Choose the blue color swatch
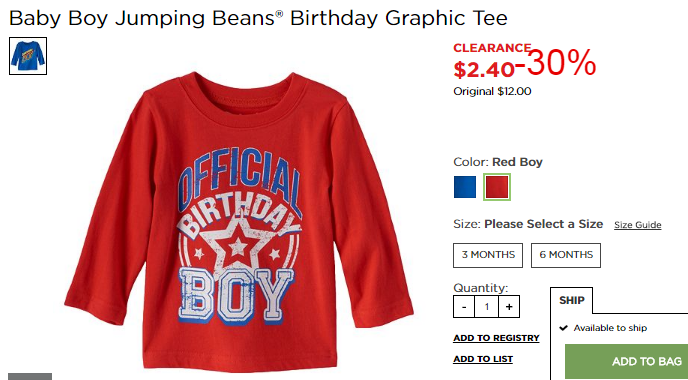This screenshot has width=688, height=380. pos(465,187)
